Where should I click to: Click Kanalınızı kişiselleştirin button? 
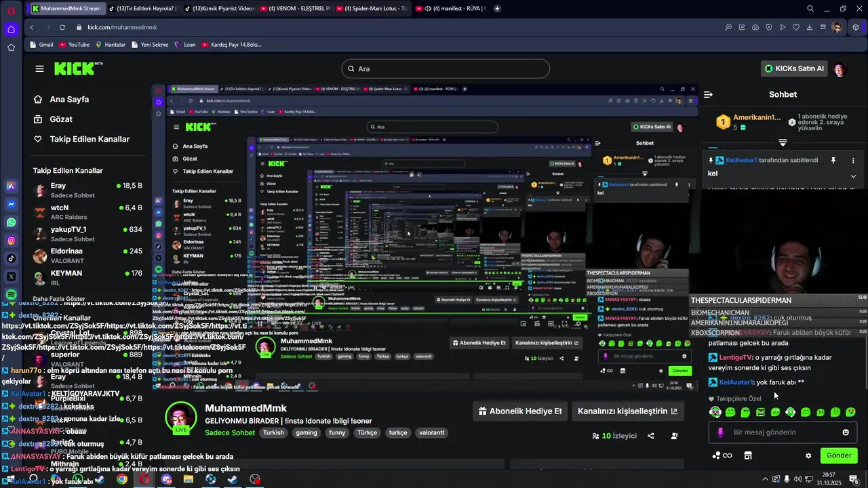coord(627,411)
